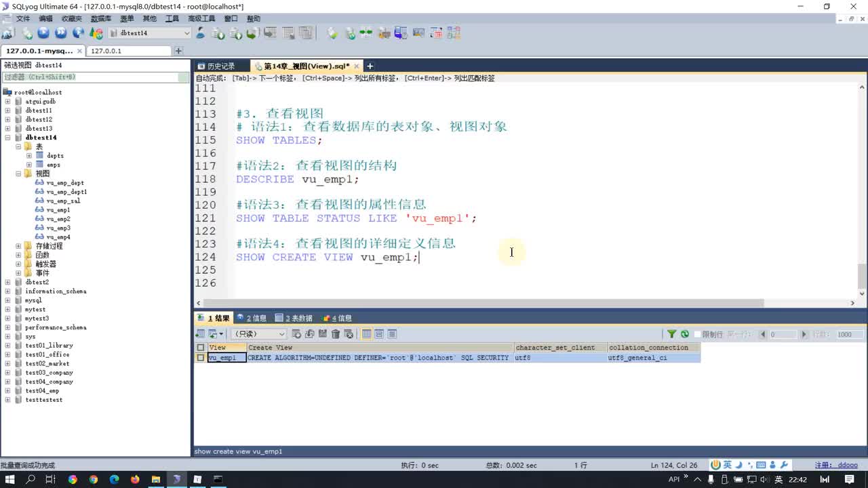Expand the information_schema database node
Viewport: 868px width, 488px height.
[7, 291]
